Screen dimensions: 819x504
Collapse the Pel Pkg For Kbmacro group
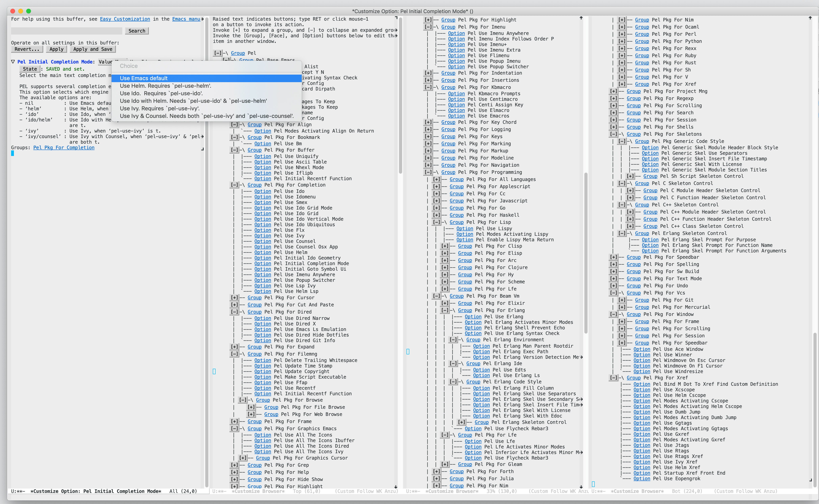[428, 87]
